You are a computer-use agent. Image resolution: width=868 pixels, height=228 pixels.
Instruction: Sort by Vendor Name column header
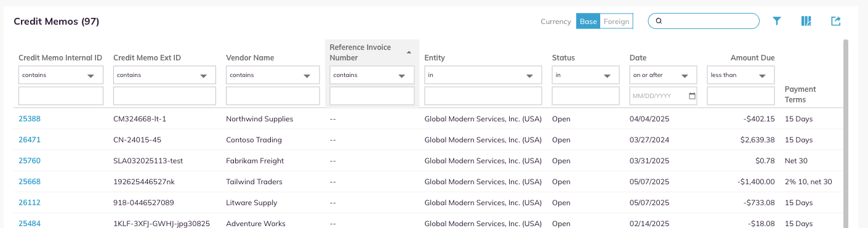[250, 58]
